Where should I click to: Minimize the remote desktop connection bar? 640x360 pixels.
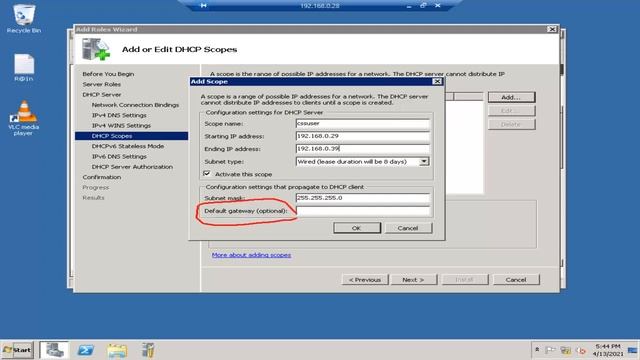tap(409, 6)
